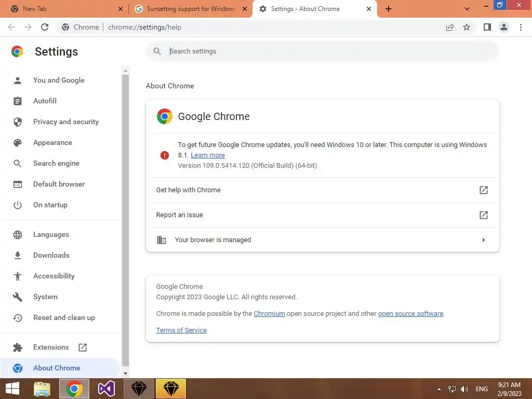Open File Explorer from taskbar
This screenshot has width=532, height=399.
42,389
